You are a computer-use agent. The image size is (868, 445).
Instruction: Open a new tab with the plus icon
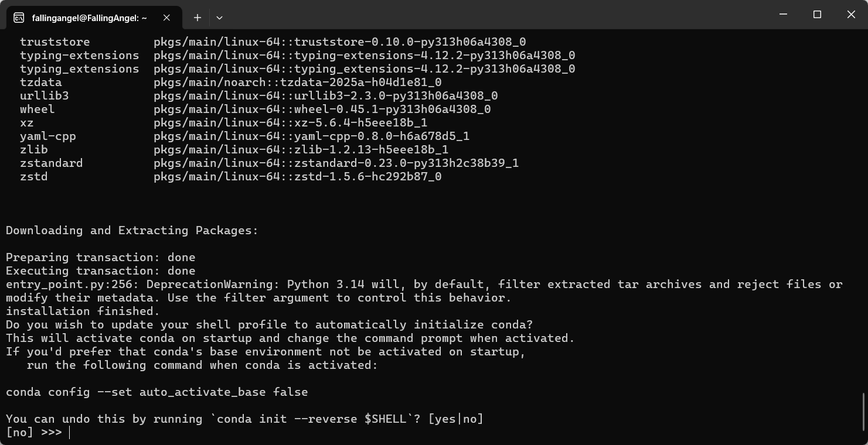click(198, 18)
